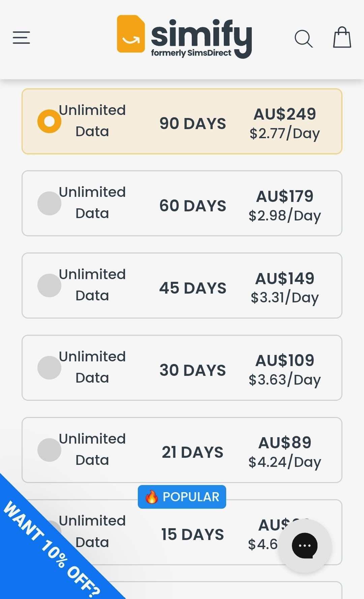Click the Simify logo
This screenshot has height=599, width=364.
184,36
